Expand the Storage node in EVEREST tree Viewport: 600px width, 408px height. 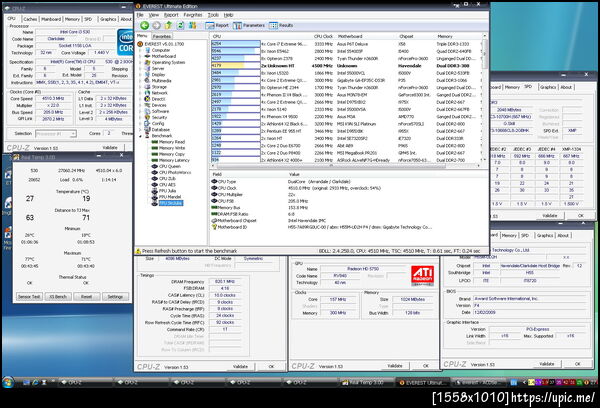click(x=140, y=87)
